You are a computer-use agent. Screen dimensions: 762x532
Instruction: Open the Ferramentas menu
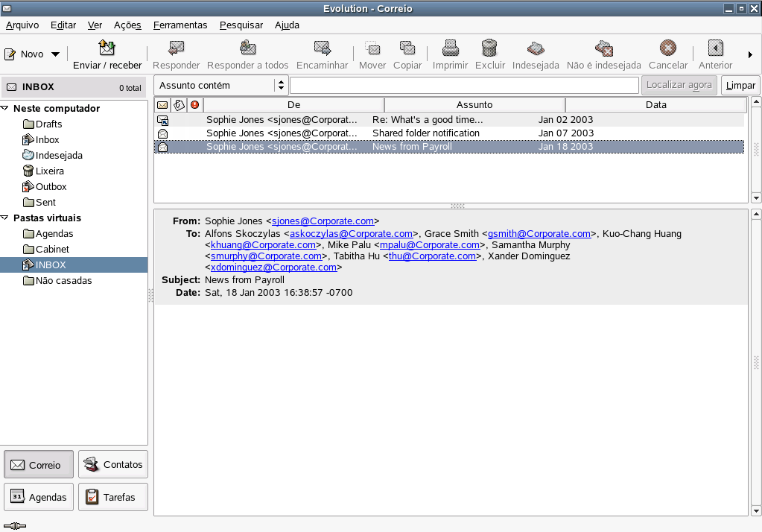pyautogui.click(x=180, y=25)
